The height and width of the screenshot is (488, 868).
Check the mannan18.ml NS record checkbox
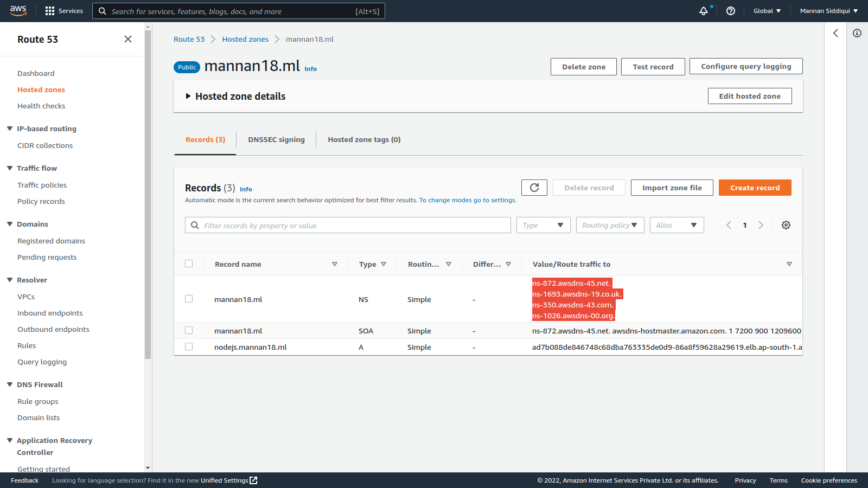coord(189,299)
